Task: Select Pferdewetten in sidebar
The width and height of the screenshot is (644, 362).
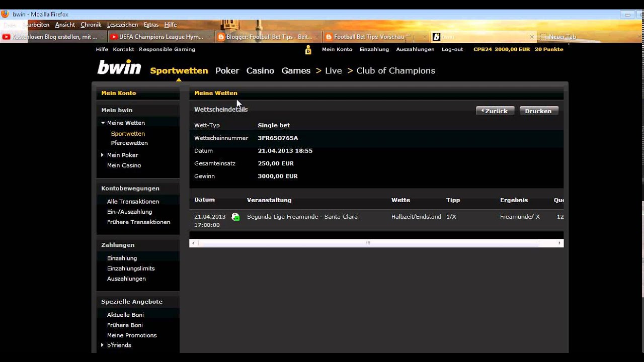Action: point(129,143)
